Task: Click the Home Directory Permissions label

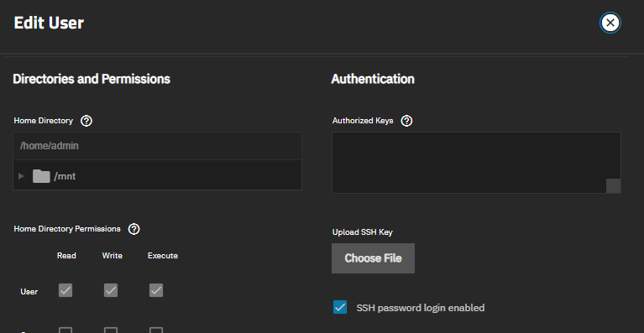Action: point(67,229)
